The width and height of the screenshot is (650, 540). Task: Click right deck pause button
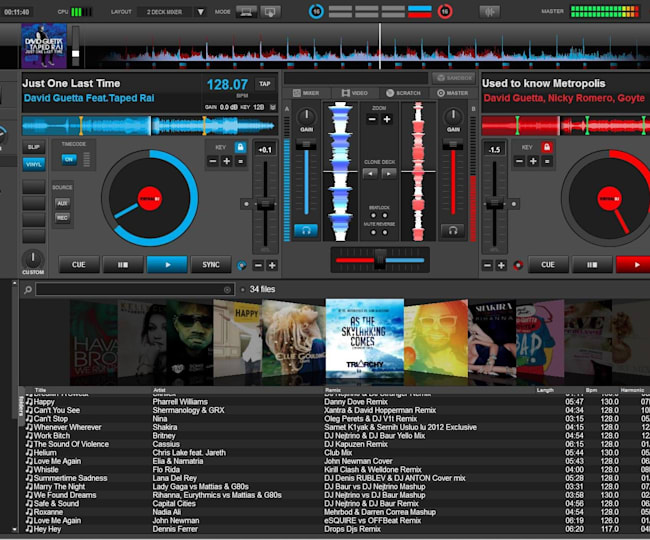(x=592, y=264)
